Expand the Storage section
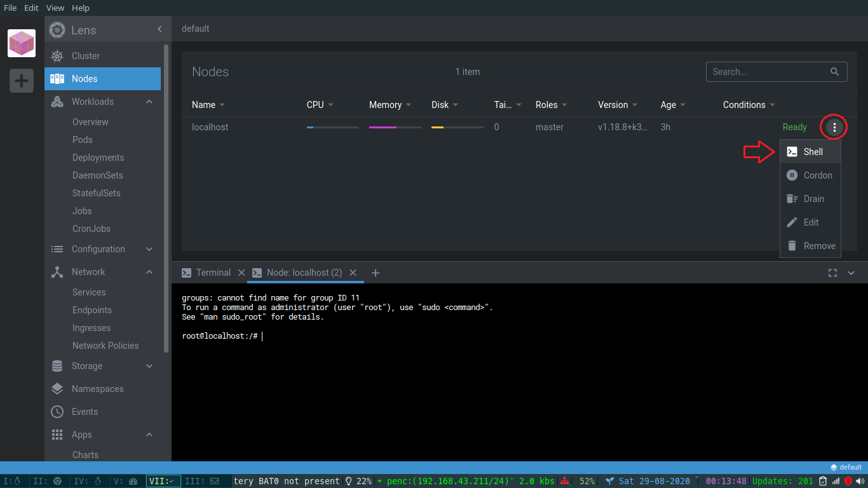Image resolution: width=868 pixels, height=488 pixels. (x=149, y=366)
